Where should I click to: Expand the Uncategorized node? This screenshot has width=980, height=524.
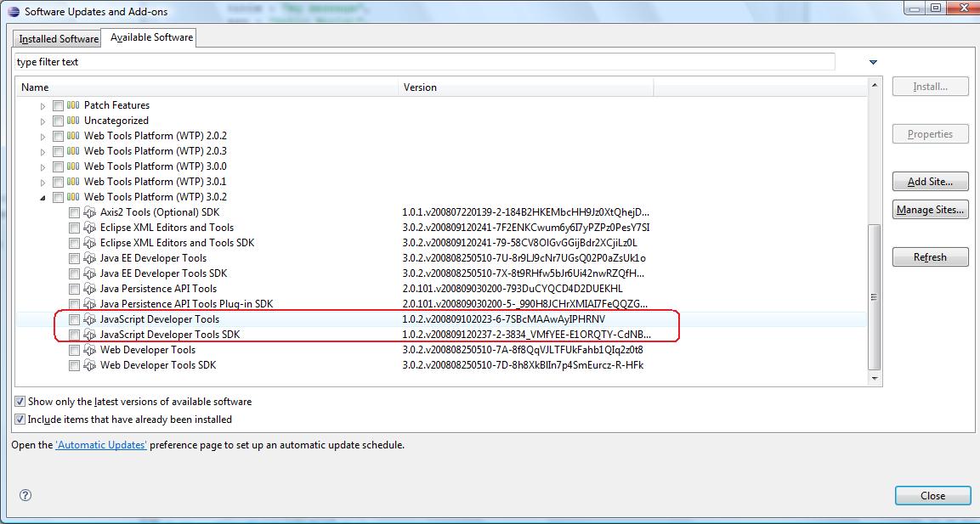(42, 121)
